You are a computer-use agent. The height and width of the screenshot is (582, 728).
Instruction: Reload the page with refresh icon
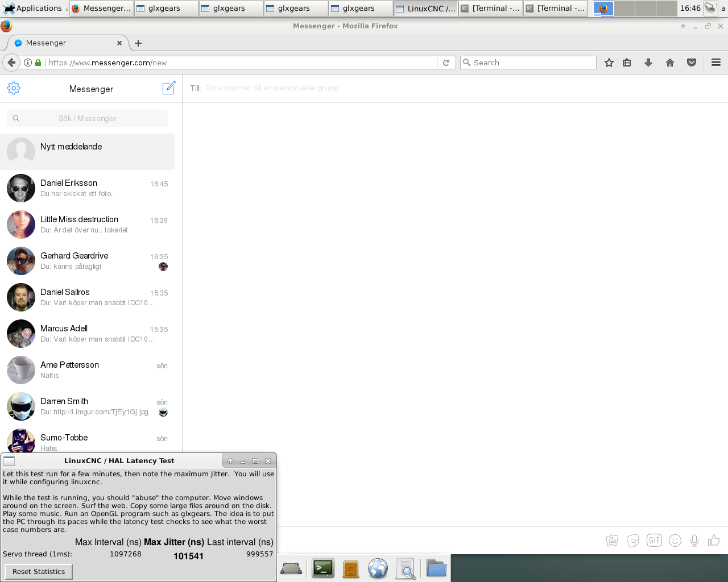coord(446,63)
